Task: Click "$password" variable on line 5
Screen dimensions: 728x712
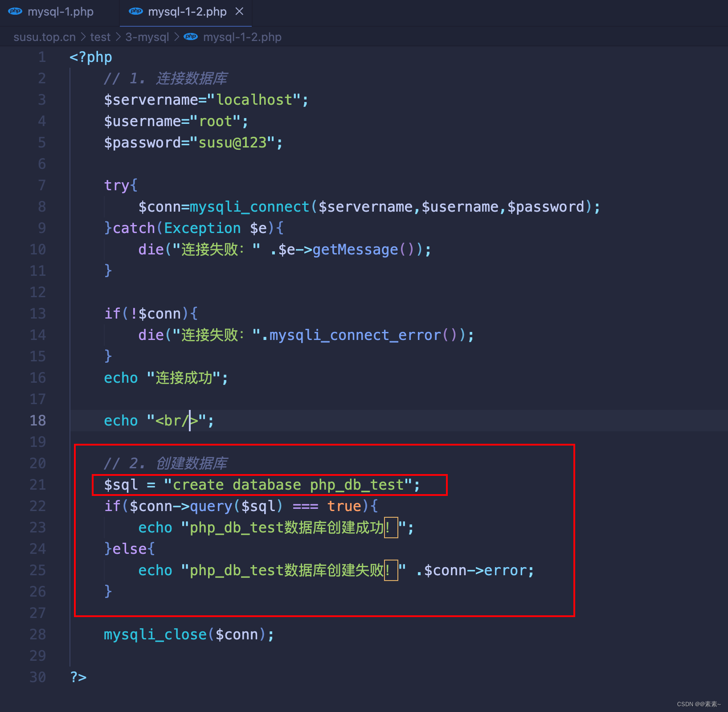Action: click(x=143, y=143)
